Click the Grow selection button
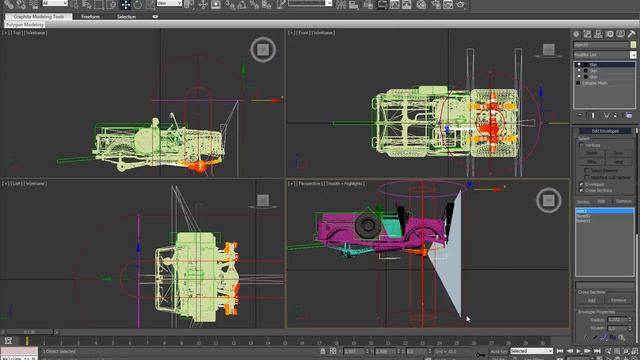The height and width of the screenshot is (360, 640). tap(619, 153)
